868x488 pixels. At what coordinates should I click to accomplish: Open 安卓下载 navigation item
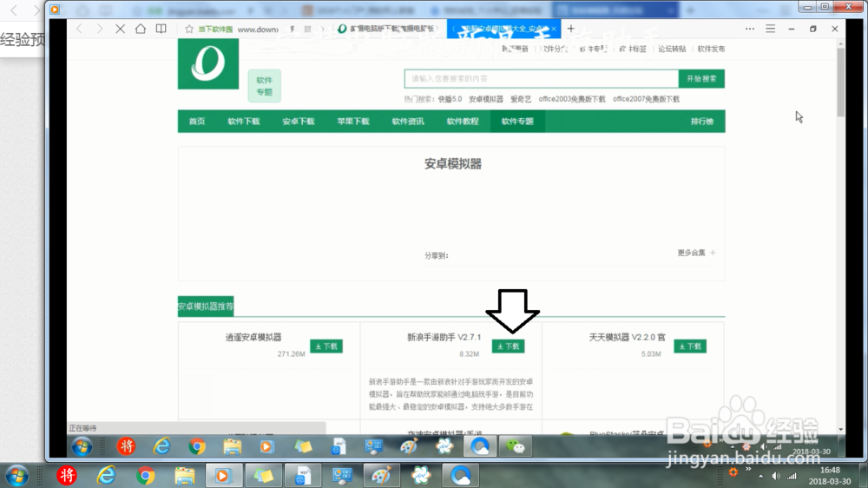(299, 122)
